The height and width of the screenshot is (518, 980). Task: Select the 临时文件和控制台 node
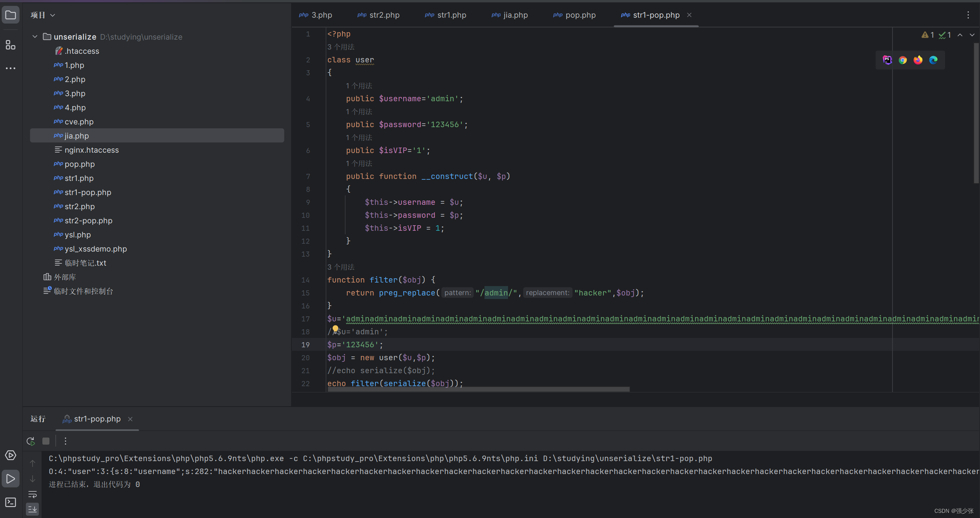tap(78, 291)
